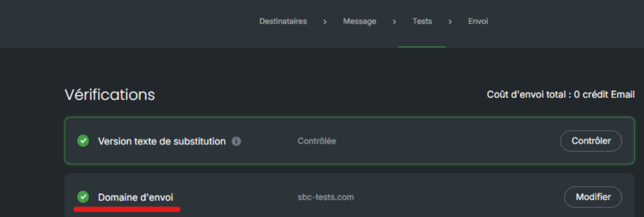This screenshot has height=217, width=644.
Task: Click the info icon beside Version texte de substitution
Action: (x=237, y=141)
